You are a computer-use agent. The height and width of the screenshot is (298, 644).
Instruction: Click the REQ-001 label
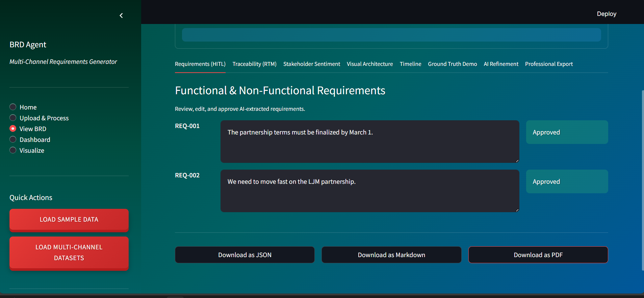pyautogui.click(x=187, y=126)
